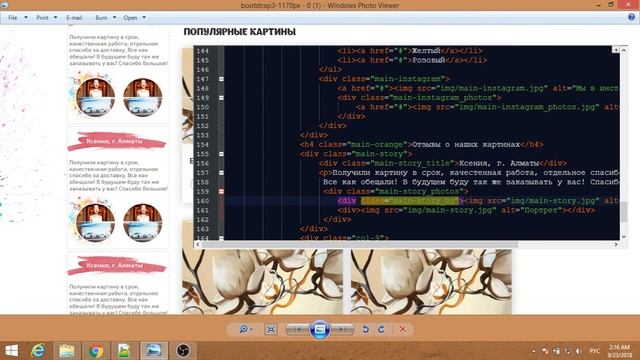
Task: Click the E-mail menu item
Action: tap(74, 18)
